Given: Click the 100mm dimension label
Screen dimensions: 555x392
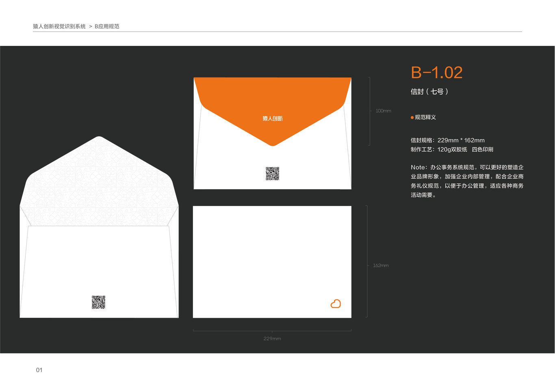Looking at the screenshot, I should pos(383,111).
